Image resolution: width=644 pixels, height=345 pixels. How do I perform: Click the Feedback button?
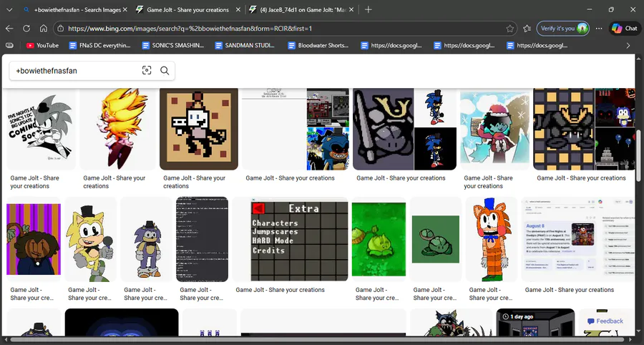click(x=605, y=321)
